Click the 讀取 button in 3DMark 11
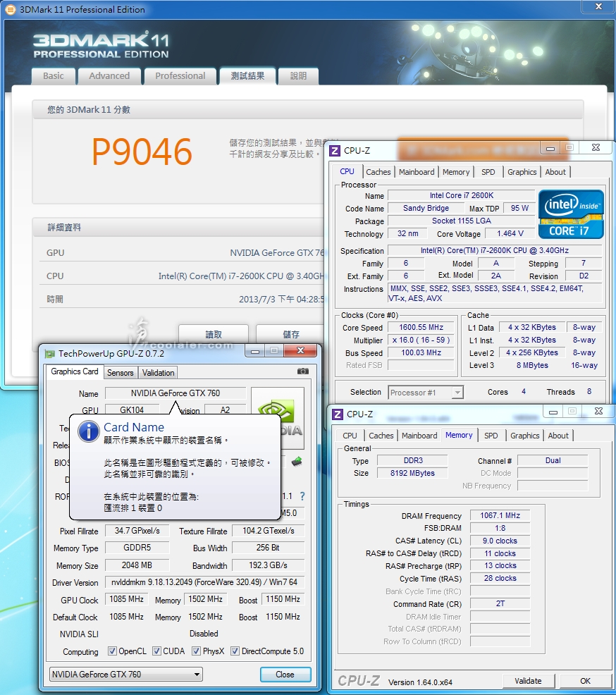 [x=214, y=334]
